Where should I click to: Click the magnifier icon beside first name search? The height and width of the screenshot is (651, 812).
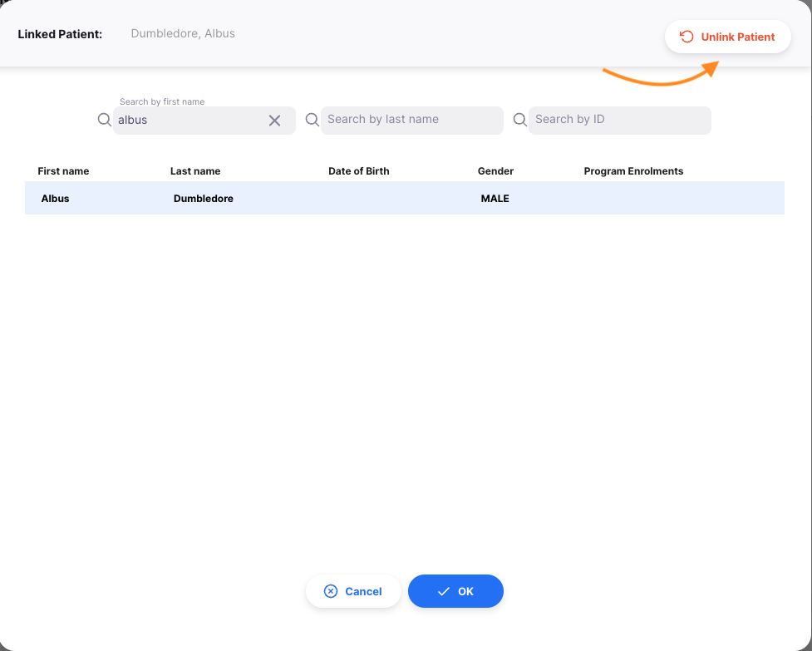tap(104, 120)
